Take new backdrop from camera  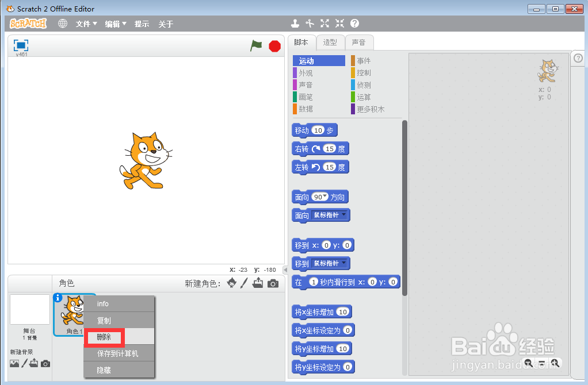(x=45, y=364)
